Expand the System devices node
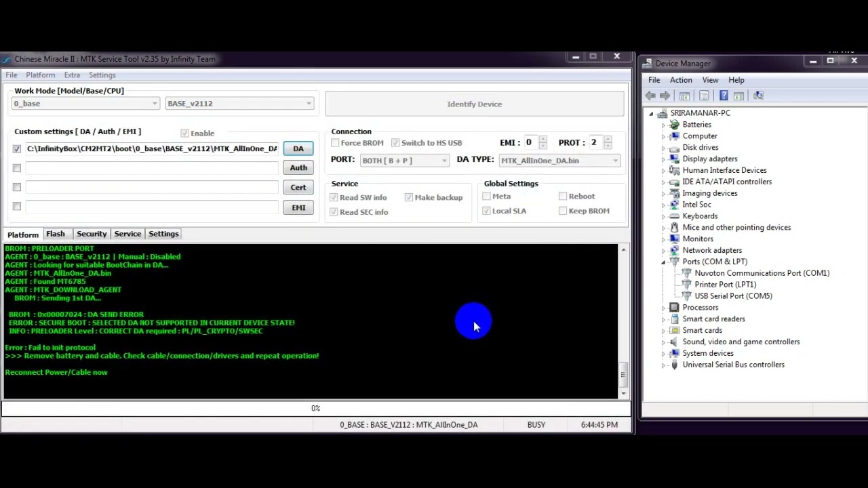Screen dimensions: 868x488 coord(663,354)
